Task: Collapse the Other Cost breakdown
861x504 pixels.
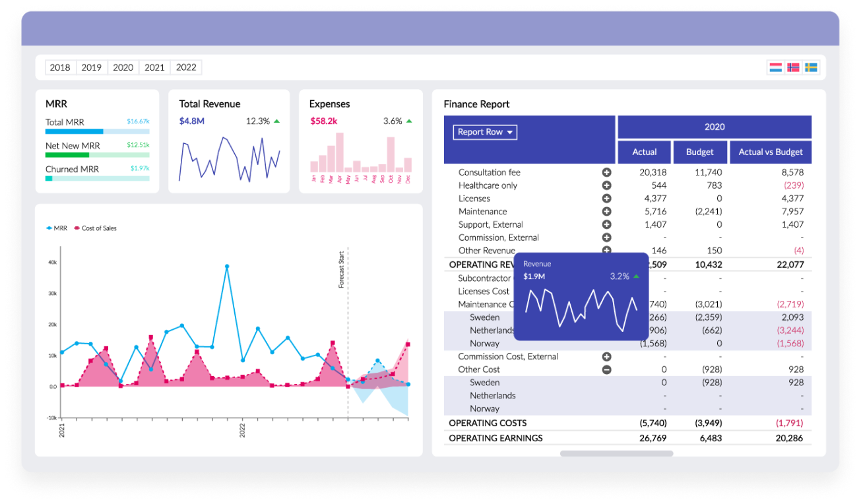Action: (606, 369)
